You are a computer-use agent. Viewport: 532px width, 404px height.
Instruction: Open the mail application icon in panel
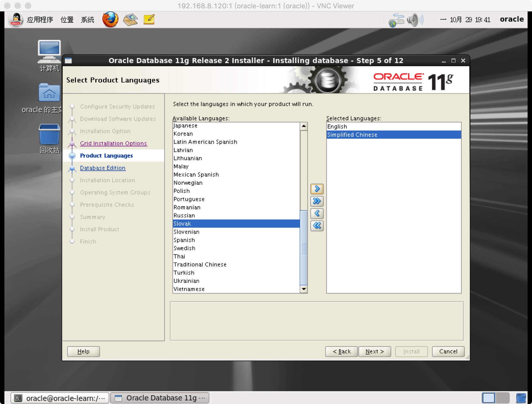(x=130, y=19)
